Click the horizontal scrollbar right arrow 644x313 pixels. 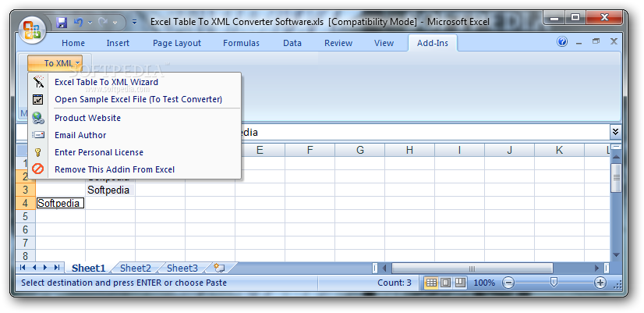[x=597, y=269]
